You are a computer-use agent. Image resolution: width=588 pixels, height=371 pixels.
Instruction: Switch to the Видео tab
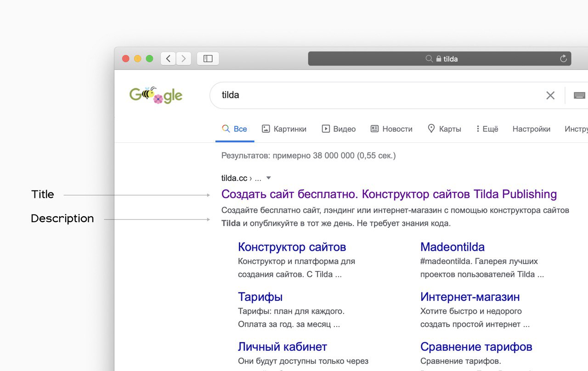tap(339, 129)
